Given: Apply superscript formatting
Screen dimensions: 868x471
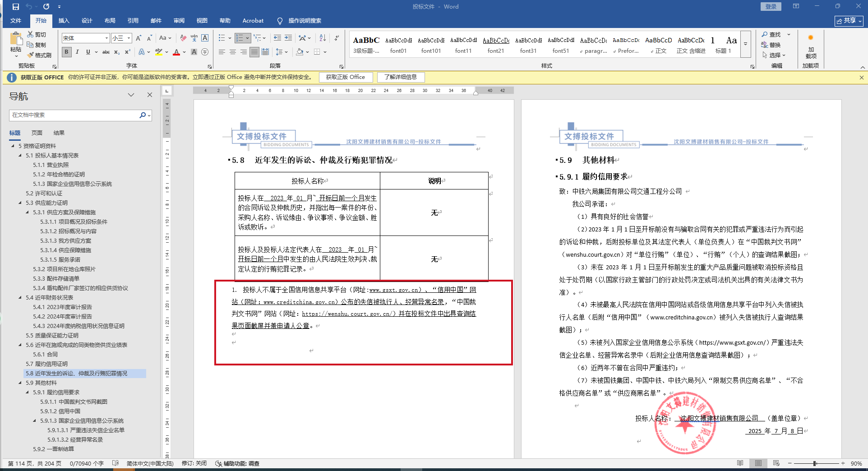Looking at the screenshot, I should tap(128, 52).
